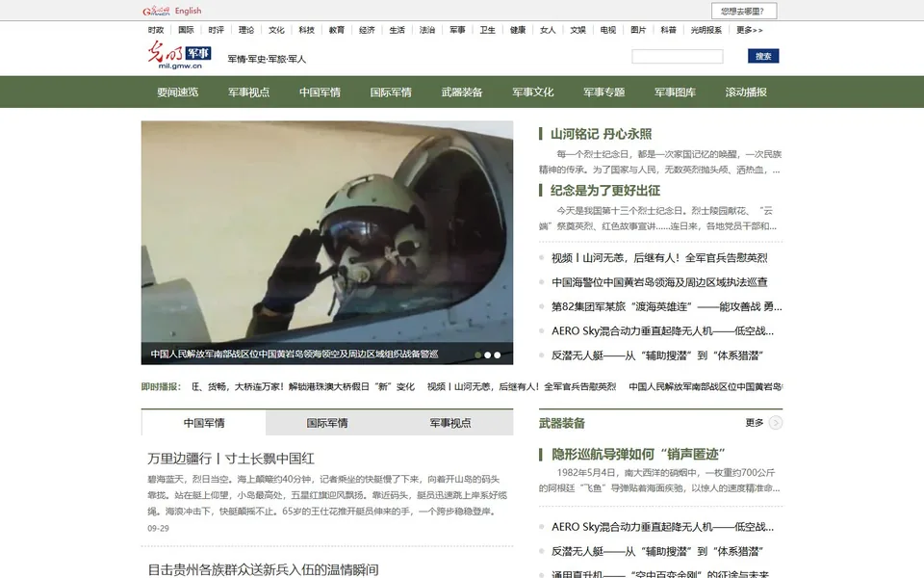The image size is (924, 578).
Task: Open article 万里边疆行丨寸土长飘中国红
Action: click(x=231, y=459)
